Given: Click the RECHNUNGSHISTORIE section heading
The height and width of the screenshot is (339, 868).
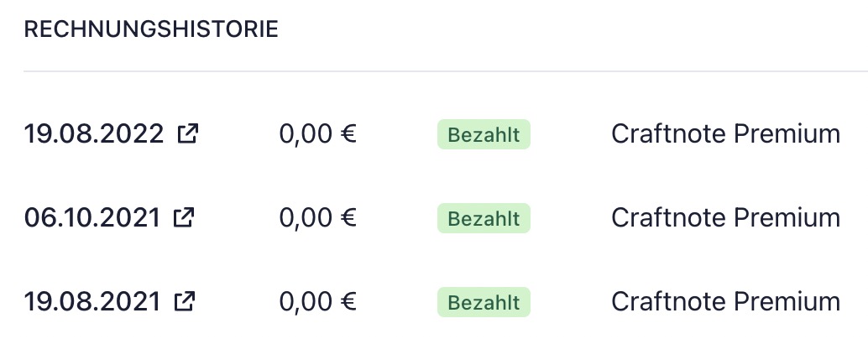Looking at the screenshot, I should click(x=151, y=29).
